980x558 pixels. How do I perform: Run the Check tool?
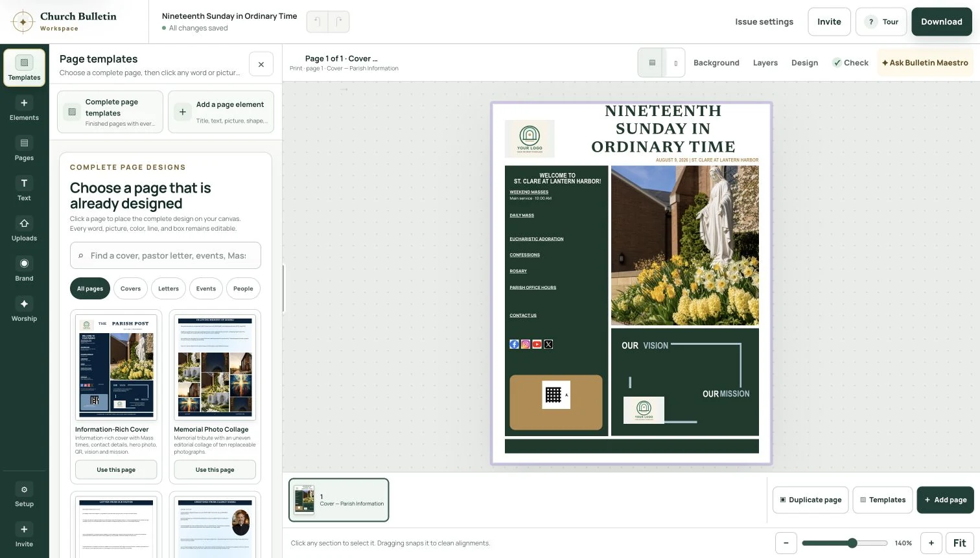pyautogui.click(x=850, y=63)
